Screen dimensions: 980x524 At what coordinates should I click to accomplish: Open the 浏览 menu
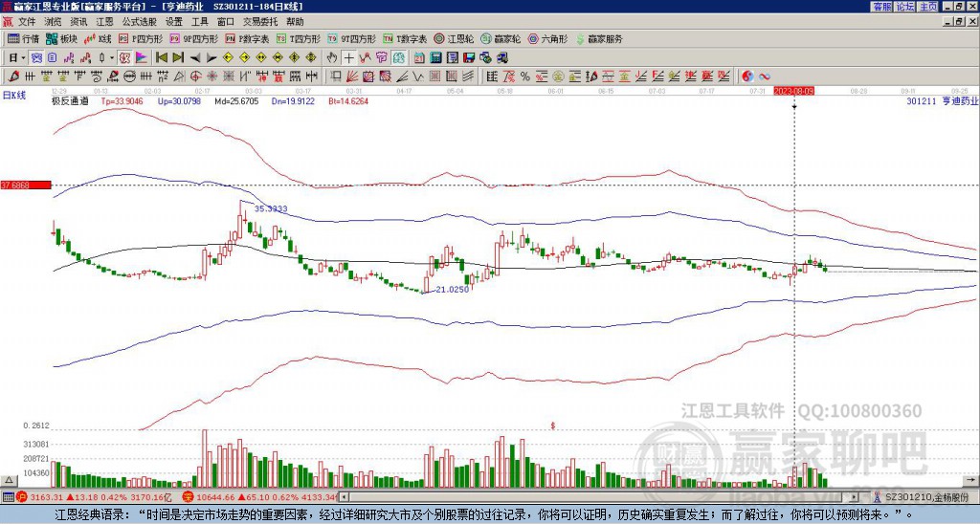pyautogui.click(x=53, y=22)
